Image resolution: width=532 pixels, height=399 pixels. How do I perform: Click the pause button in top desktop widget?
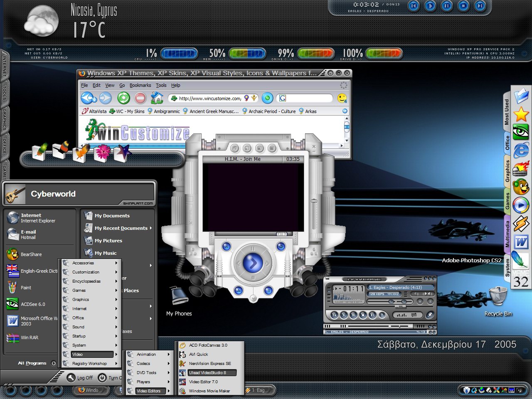447,6
